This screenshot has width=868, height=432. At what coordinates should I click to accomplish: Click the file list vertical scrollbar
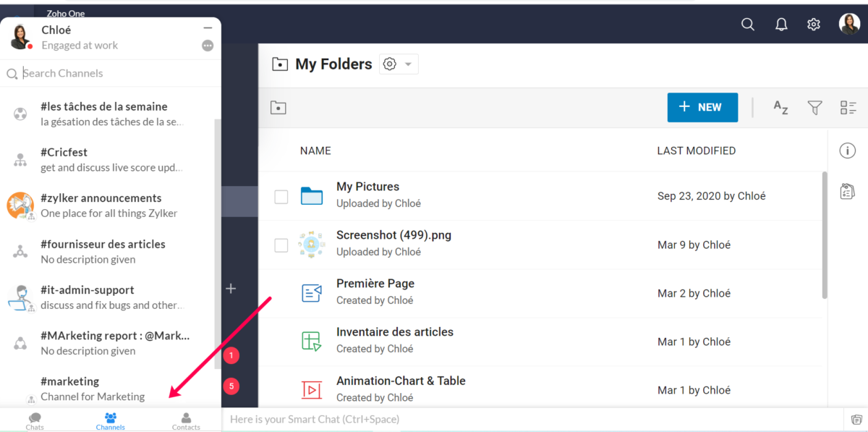coord(825,235)
